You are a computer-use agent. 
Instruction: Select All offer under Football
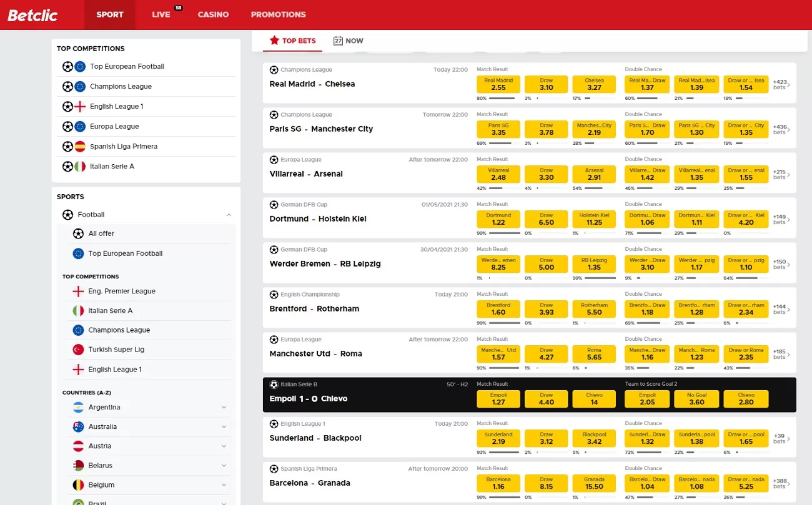pos(101,233)
